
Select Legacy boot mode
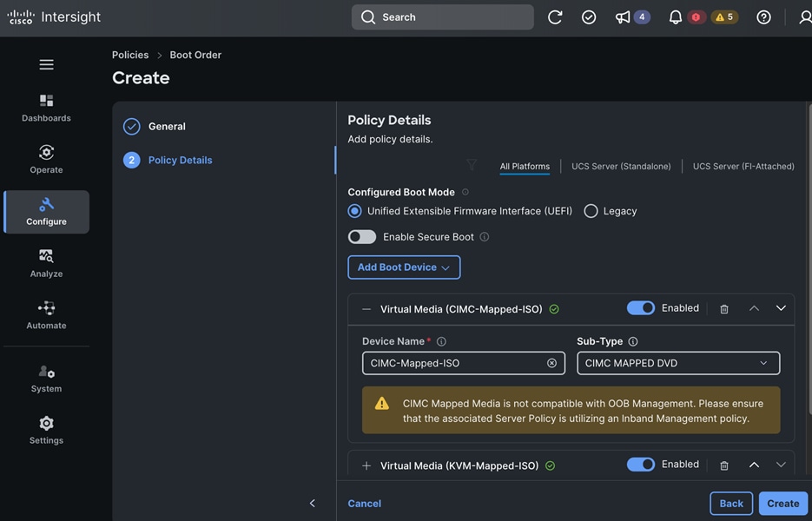pyautogui.click(x=591, y=211)
